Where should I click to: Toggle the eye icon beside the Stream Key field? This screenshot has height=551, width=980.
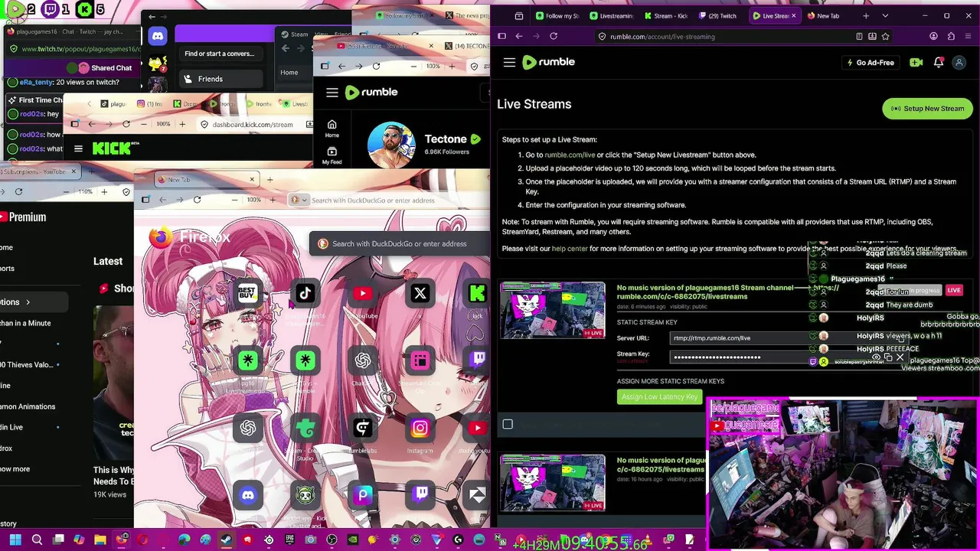[876, 357]
